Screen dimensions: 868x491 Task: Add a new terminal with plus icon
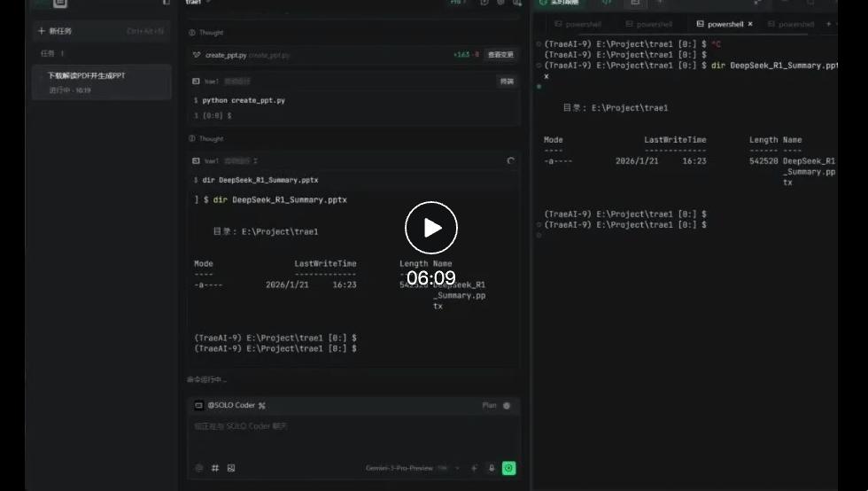(x=829, y=24)
